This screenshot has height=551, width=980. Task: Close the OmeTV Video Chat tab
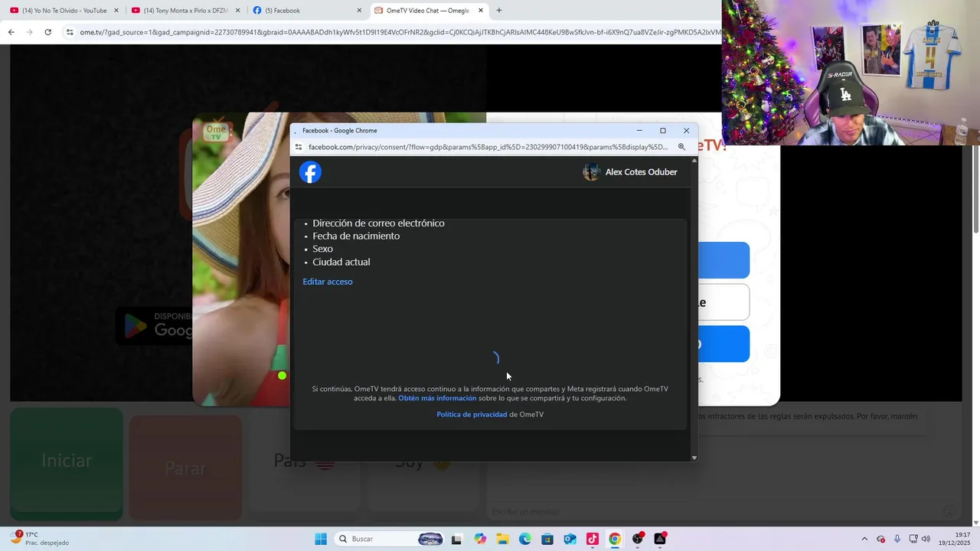(x=481, y=11)
